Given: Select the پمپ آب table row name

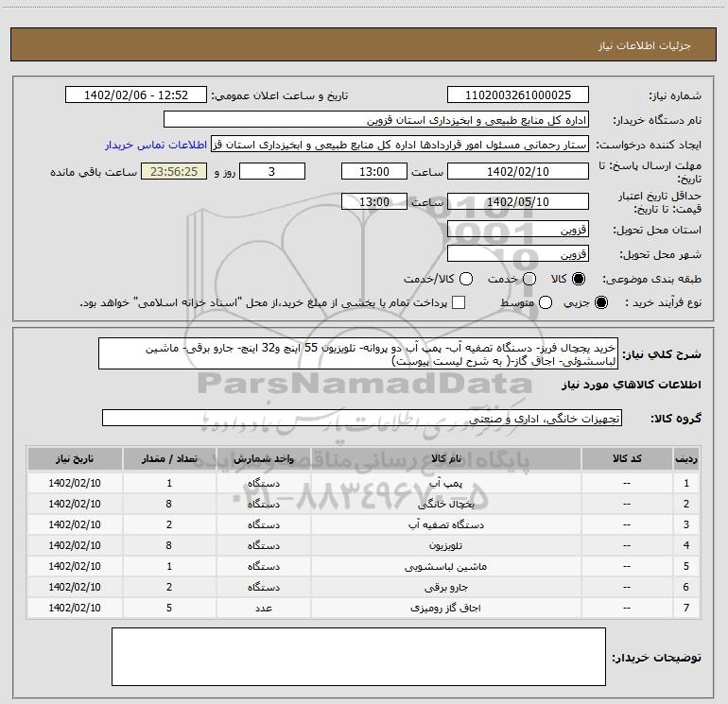Looking at the screenshot, I should click(x=445, y=484).
